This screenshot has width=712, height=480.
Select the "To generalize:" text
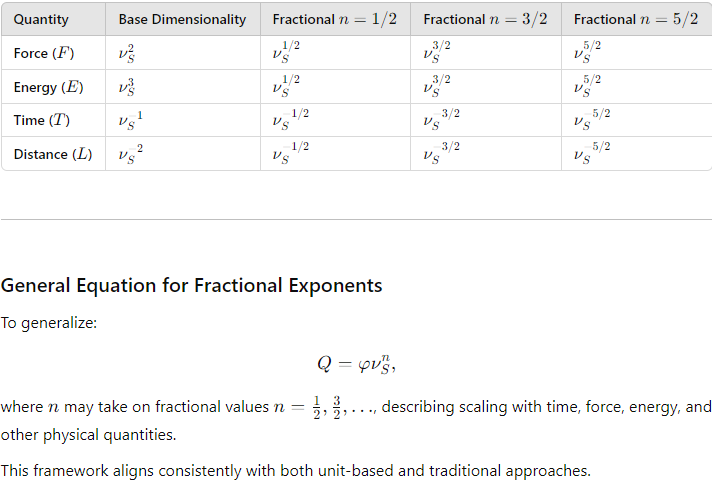pos(49,323)
